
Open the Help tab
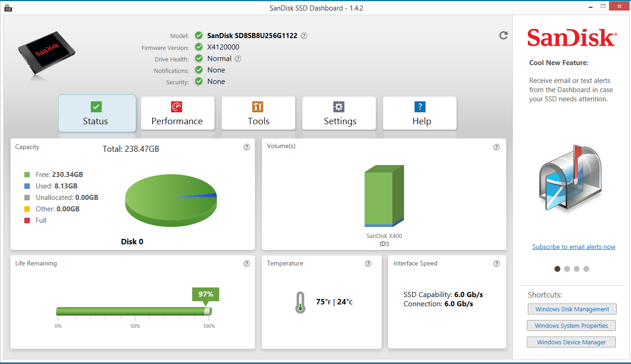click(x=420, y=113)
